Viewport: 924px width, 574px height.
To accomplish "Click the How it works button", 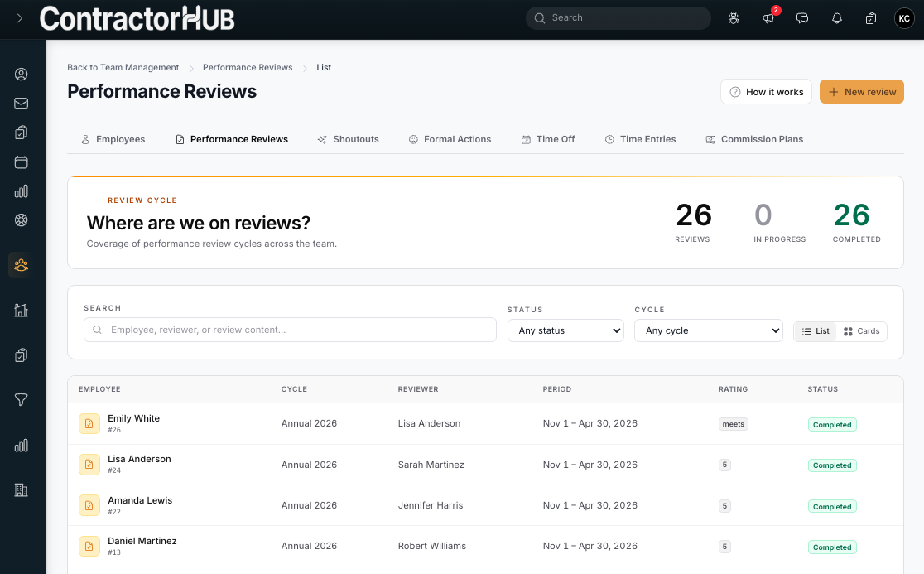I will (766, 92).
